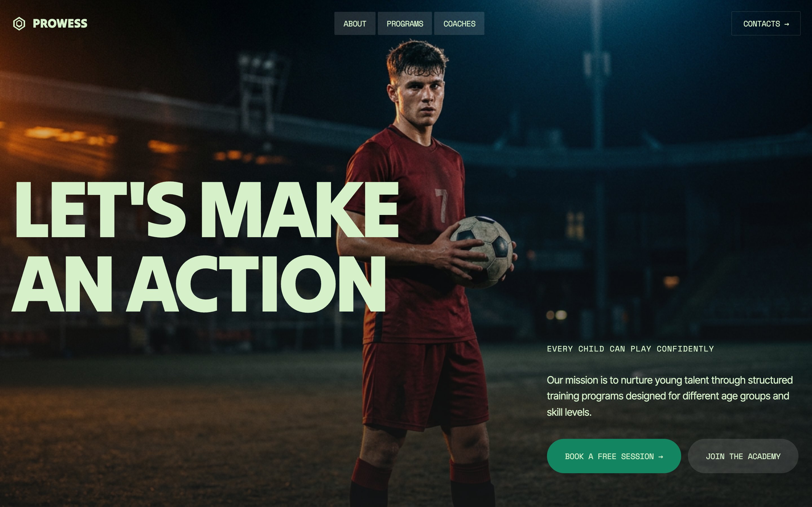The image size is (812, 507).
Task: Click the soccer ball held by the player
Action: pyautogui.click(x=482, y=252)
